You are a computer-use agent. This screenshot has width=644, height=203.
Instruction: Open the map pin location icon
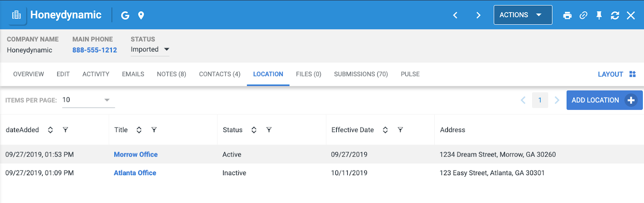click(141, 15)
